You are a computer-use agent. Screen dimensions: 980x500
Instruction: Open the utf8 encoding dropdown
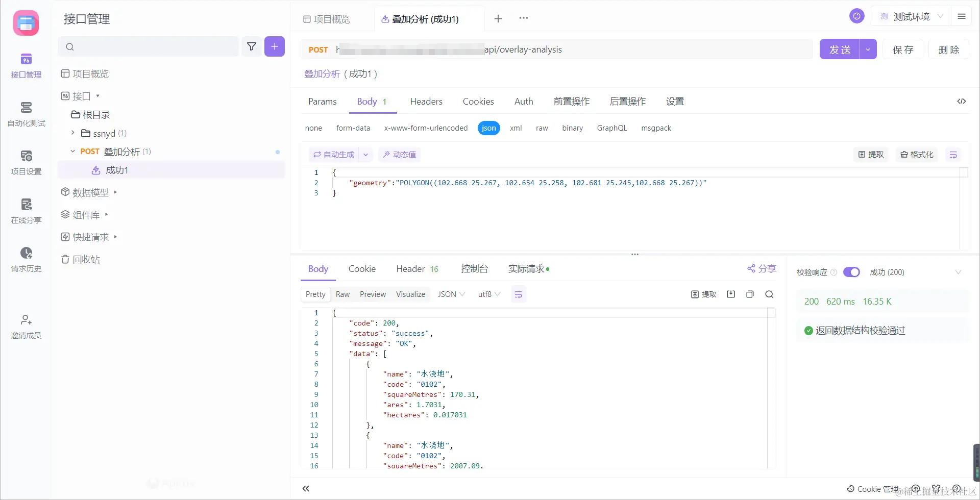tap(489, 294)
